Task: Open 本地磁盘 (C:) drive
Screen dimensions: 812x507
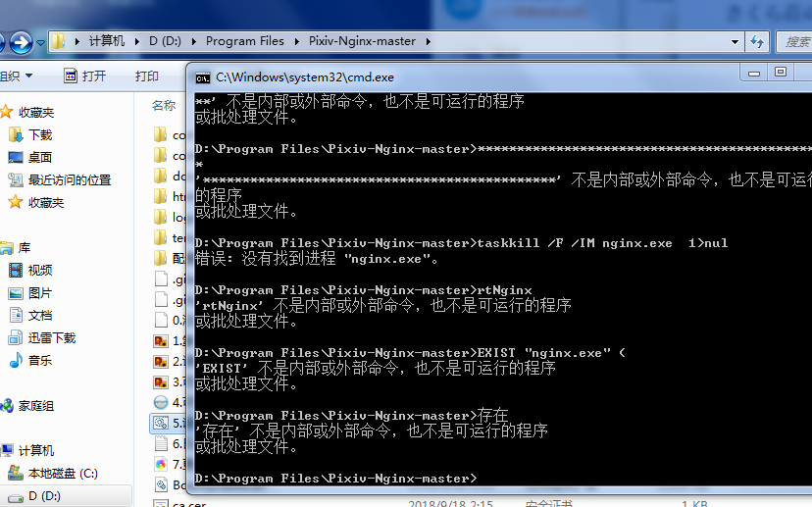Action: [x=63, y=474]
